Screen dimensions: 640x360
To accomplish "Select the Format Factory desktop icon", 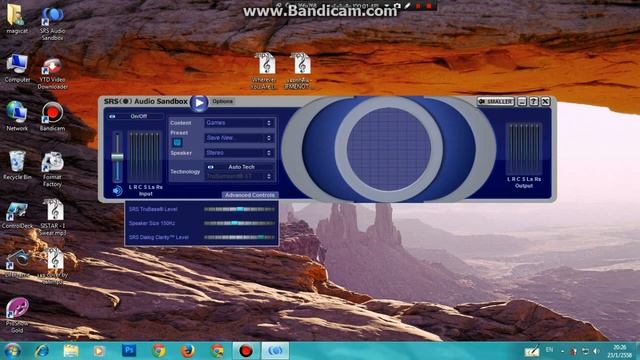I will click(52, 169).
